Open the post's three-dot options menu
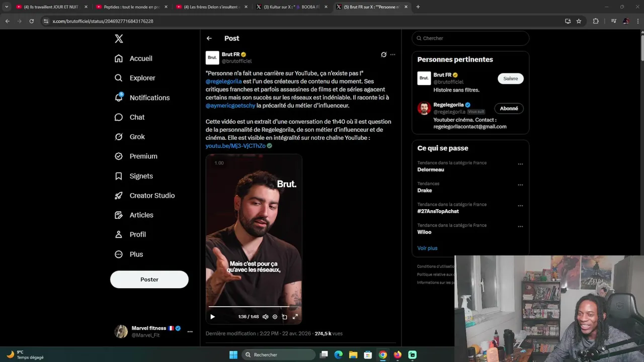644x362 pixels. click(x=393, y=54)
